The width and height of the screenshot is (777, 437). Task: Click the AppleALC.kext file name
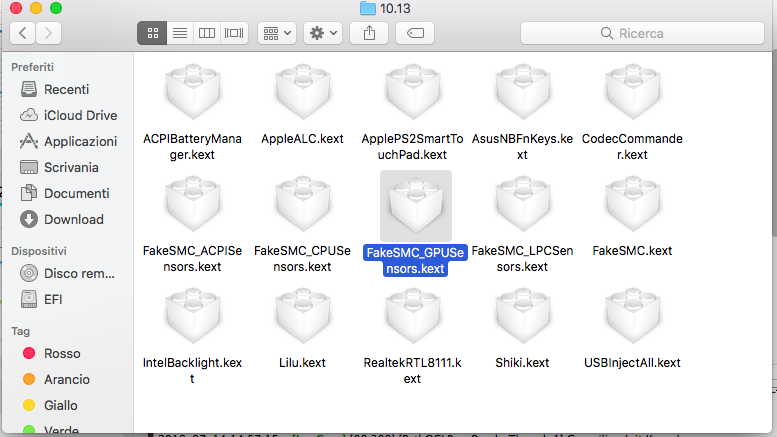302,139
